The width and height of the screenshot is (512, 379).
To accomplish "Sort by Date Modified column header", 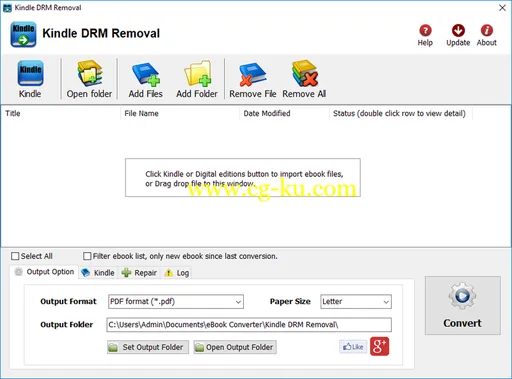I will point(284,113).
